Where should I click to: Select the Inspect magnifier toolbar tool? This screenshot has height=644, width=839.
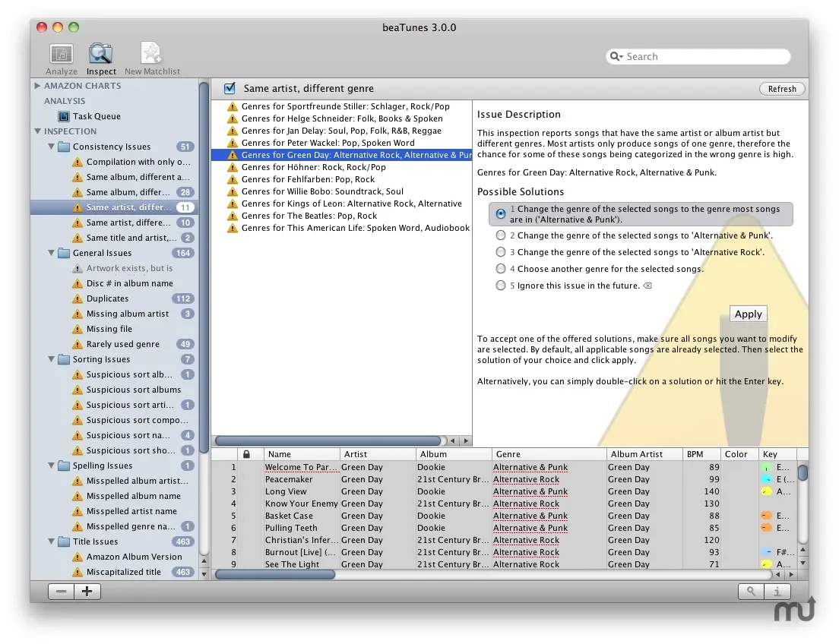point(100,58)
